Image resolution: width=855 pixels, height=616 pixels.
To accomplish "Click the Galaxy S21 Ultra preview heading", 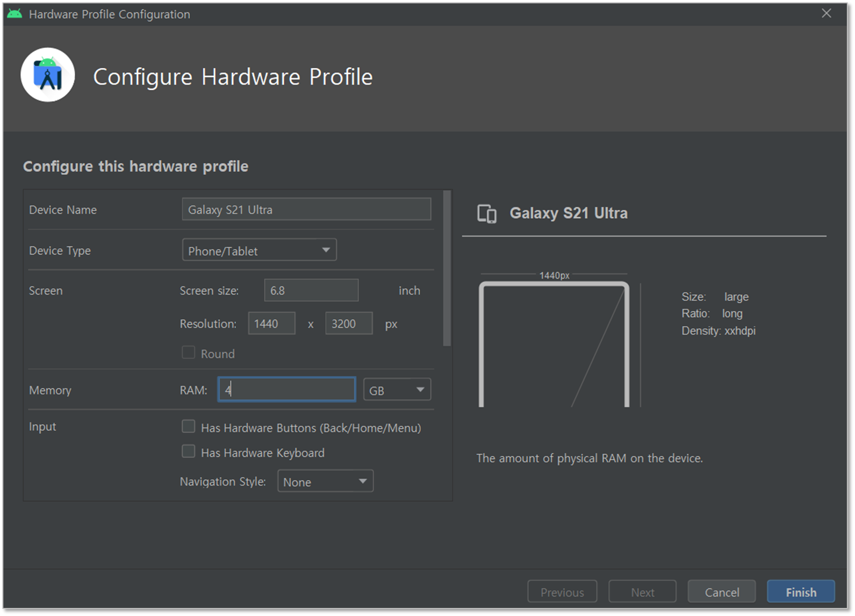I will coord(569,213).
